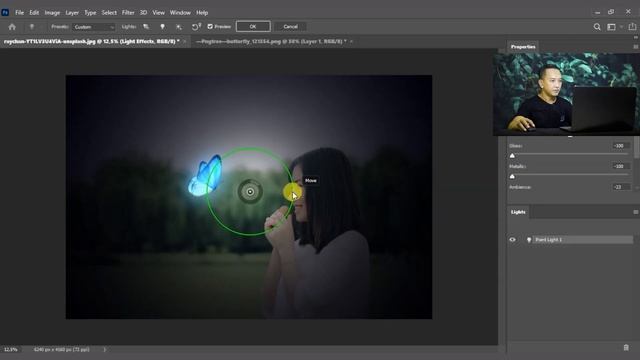
Task: Delete light using the trash icon
Action: (626, 347)
